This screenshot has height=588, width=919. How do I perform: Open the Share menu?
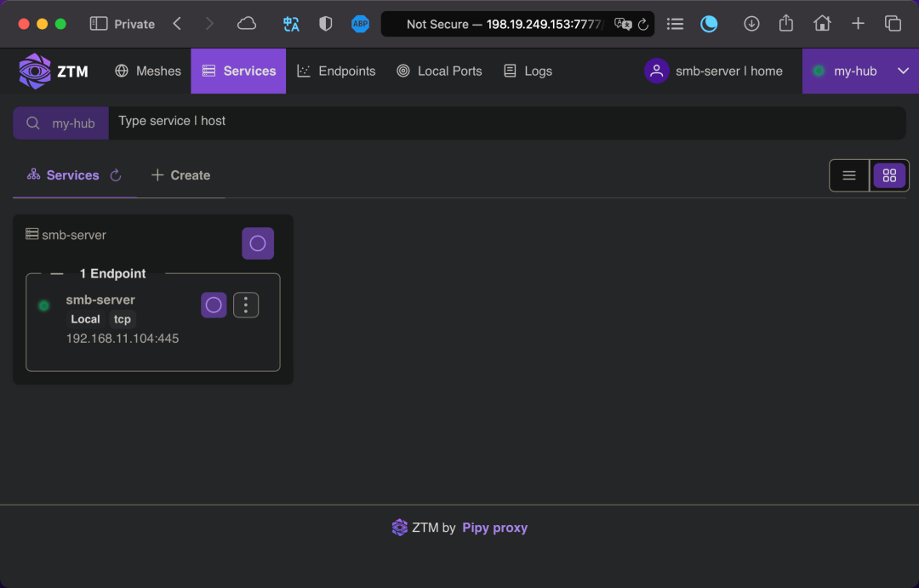pos(786,23)
